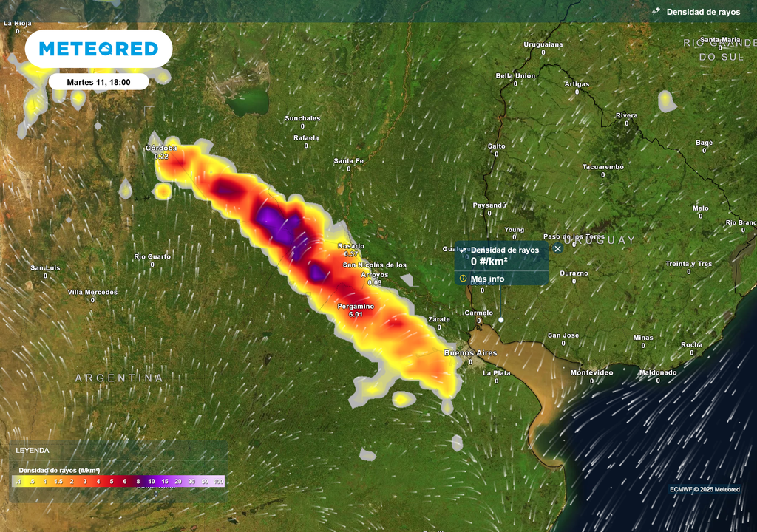Close the Densidad de rayos popup
Viewport: 757px width, 532px height.
tap(557, 249)
